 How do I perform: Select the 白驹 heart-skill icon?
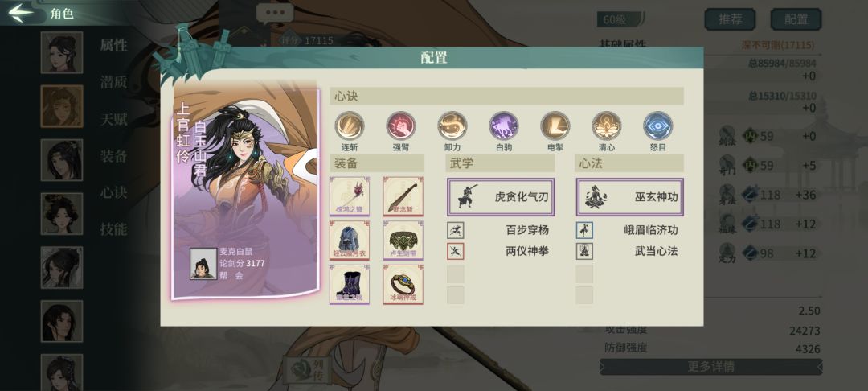[x=504, y=126]
